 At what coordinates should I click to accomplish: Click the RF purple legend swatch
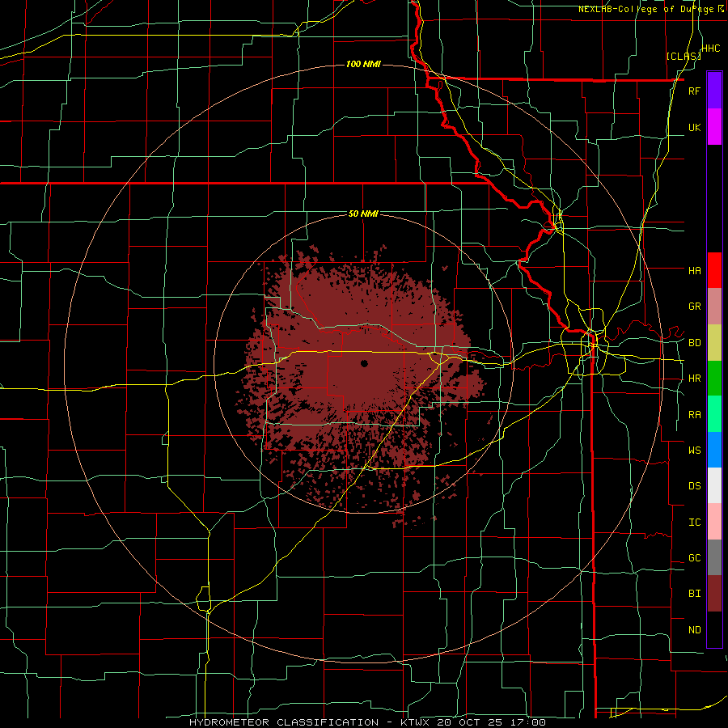[x=714, y=91]
